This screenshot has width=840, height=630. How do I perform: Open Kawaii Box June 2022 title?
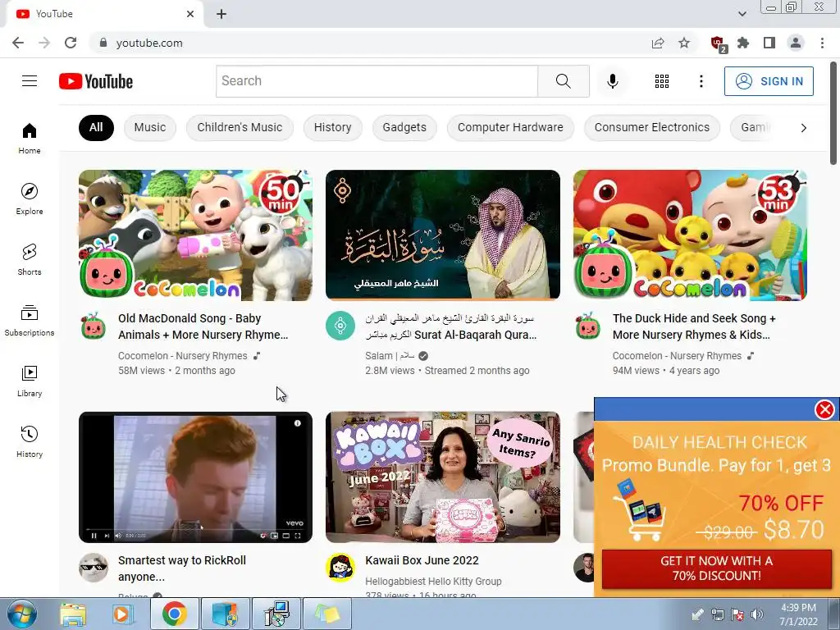click(x=422, y=560)
